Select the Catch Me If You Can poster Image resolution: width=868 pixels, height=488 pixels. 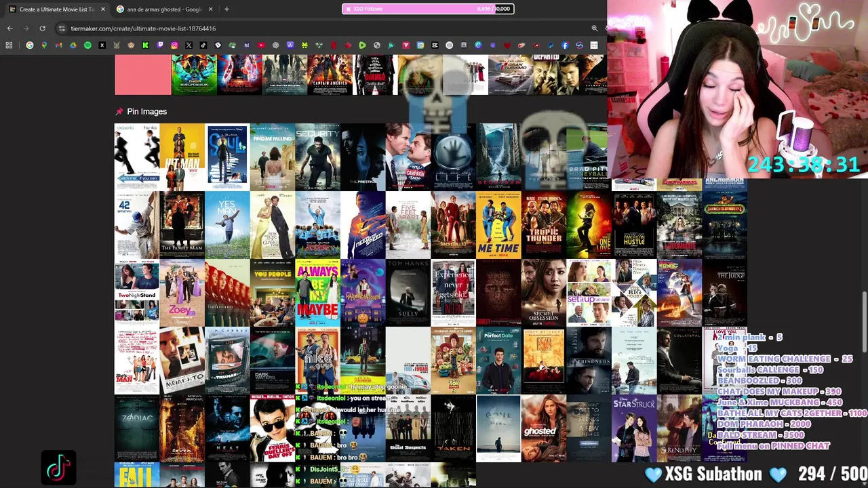click(137, 157)
